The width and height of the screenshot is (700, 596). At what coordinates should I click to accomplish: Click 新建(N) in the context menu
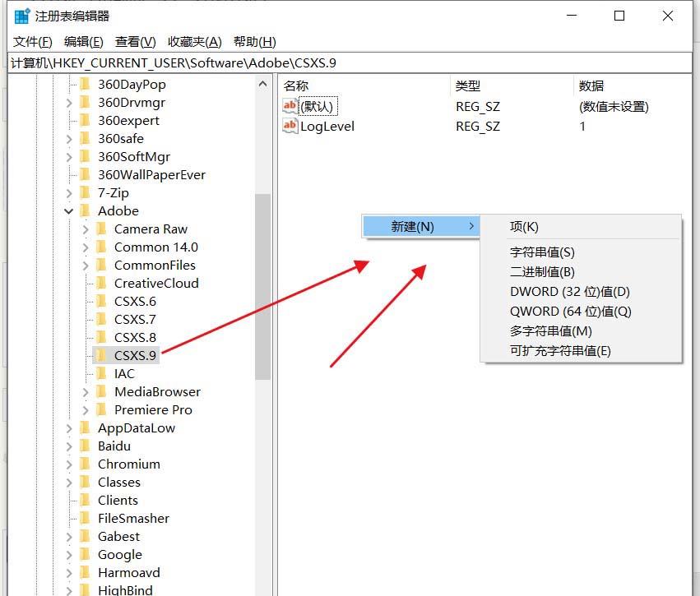click(x=421, y=226)
